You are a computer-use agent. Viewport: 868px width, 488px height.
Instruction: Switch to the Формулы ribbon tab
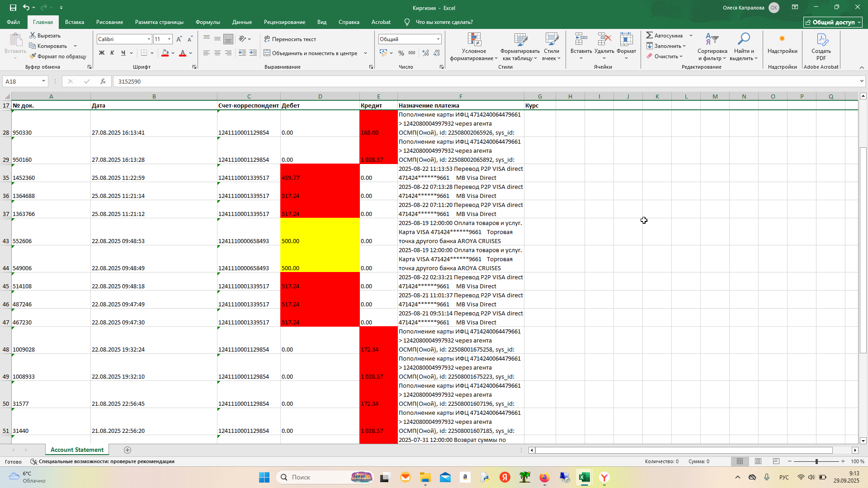pos(208,22)
